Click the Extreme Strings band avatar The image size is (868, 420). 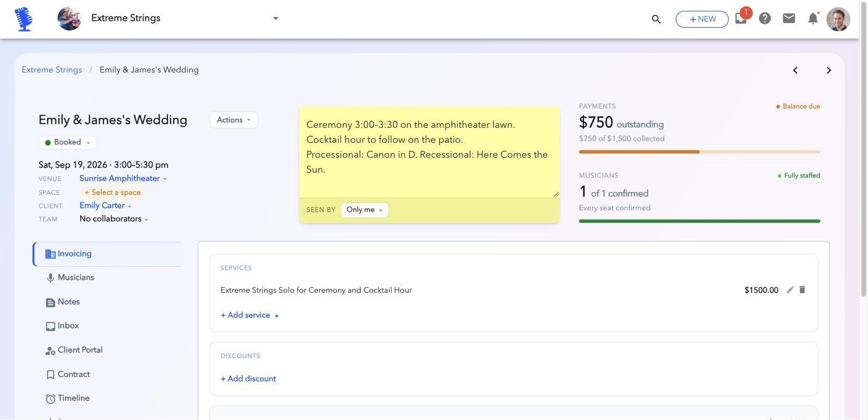(70, 19)
